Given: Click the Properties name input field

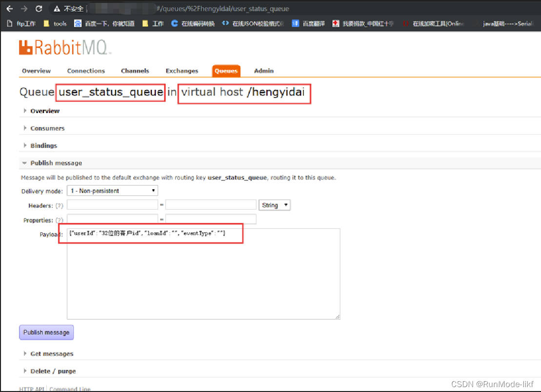Looking at the screenshot, I should 113,219.
